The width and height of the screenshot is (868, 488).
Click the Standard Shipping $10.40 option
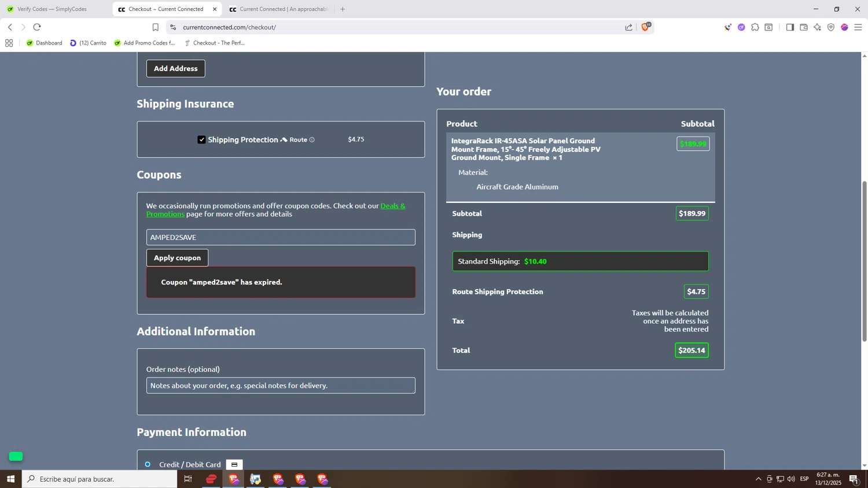click(x=580, y=261)
